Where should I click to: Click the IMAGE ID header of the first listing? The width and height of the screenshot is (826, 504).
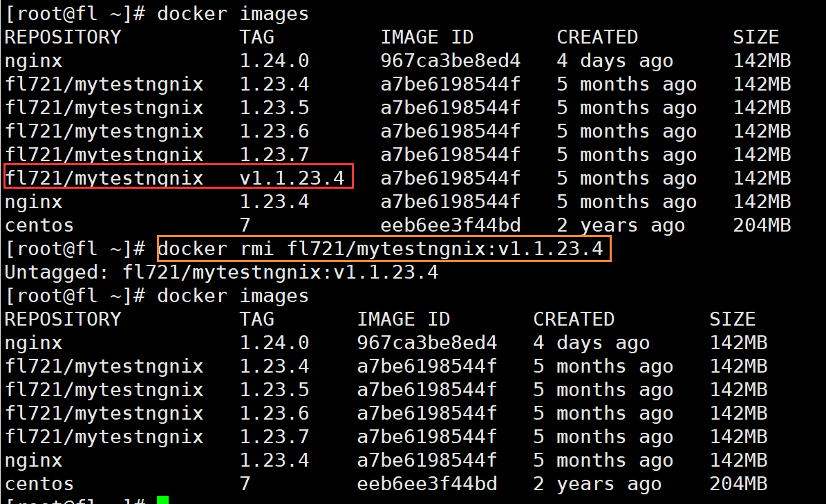pyautogui.click(x=427, y=37)
